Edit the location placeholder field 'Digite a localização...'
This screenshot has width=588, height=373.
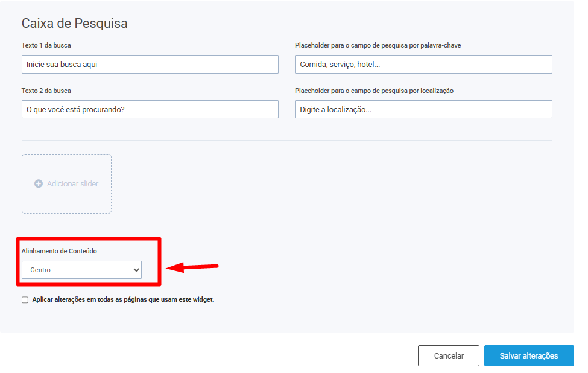point(423,109)
